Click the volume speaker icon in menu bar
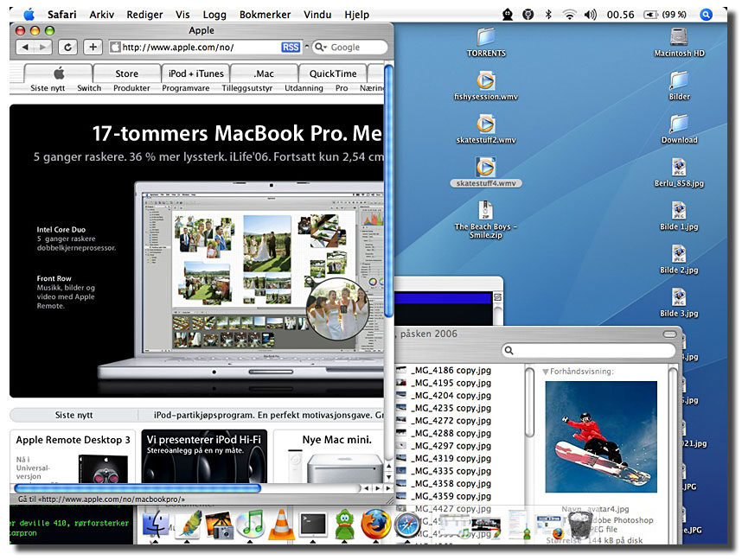 (590, 14)
